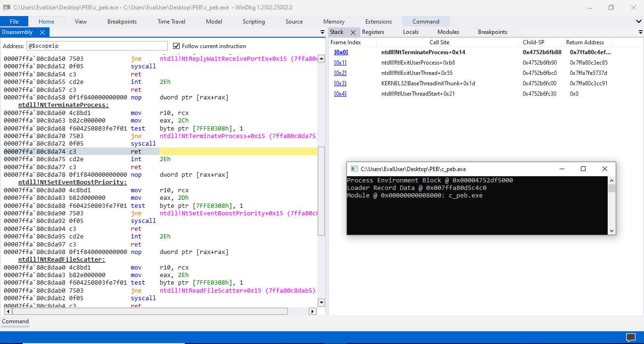Click console window scrollbar up arrow
This screenshot has width=644, height=344.
point(611,180)
